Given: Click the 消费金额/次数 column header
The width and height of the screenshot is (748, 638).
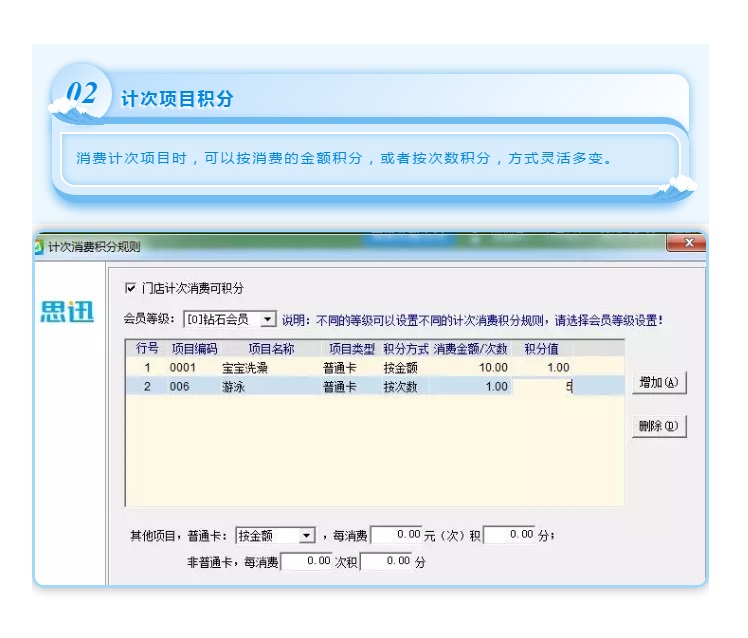Looking at the screenshot, I should 470,348.
